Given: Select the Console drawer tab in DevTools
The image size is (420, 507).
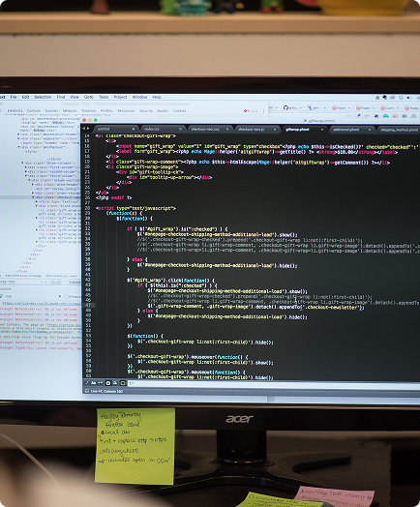Looking at the screenshot, I should click(x=6, y=288).
